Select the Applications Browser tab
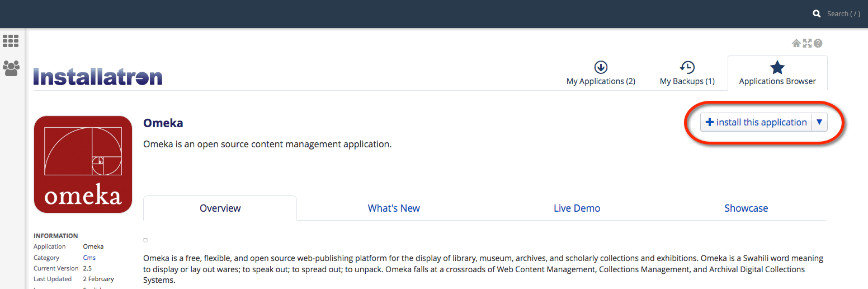 (x=777, y=73)
